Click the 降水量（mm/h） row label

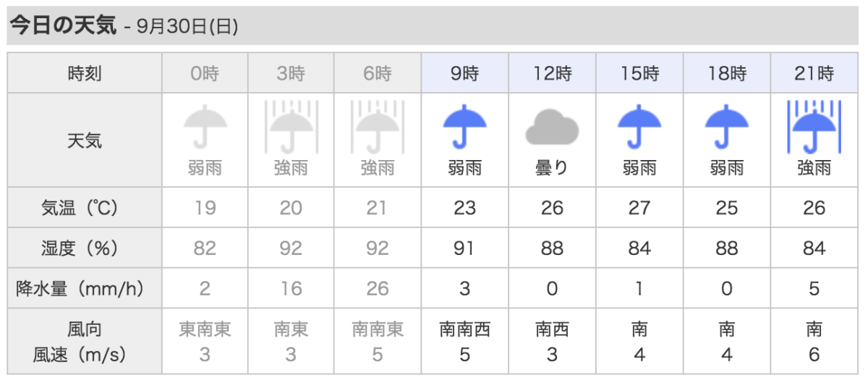point(85,289)
